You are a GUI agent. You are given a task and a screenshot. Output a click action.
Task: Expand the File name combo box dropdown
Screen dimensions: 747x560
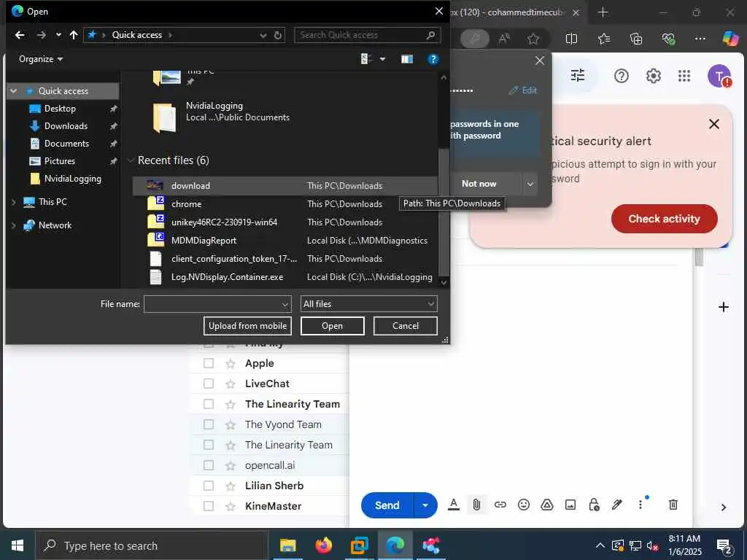click(285, 304)
